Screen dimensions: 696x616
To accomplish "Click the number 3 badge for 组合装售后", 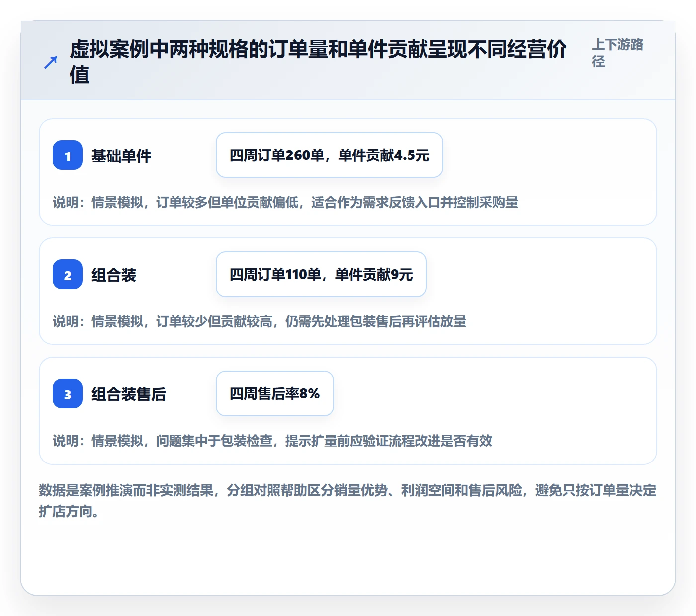I will tap(68, 393).
